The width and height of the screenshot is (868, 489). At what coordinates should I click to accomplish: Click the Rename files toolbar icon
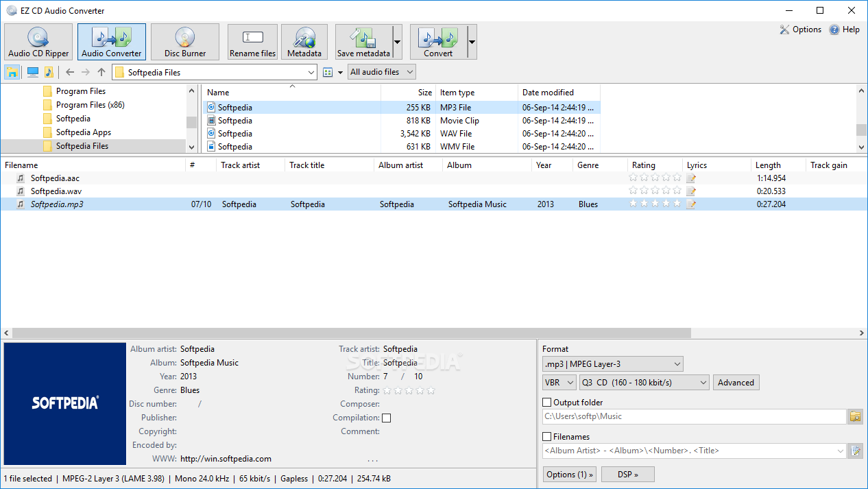[252, 42]
